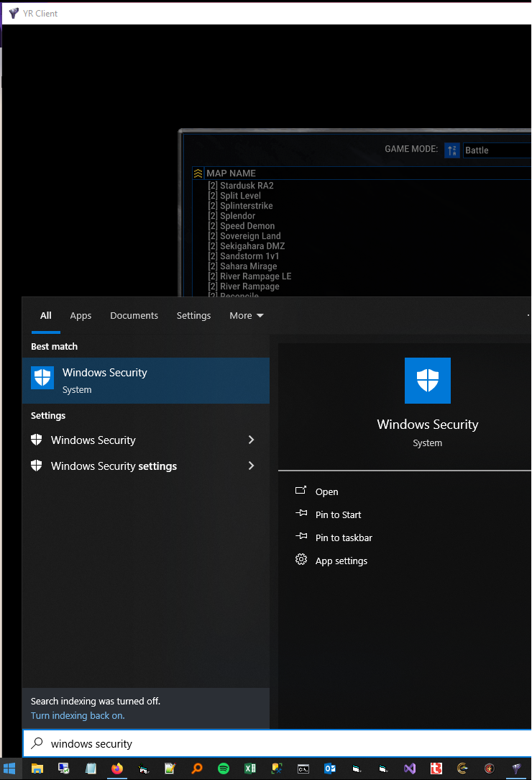Screen dimensions: 532x780
Task: Open File Explorer from the taskbar
Action: coord(37,768)
